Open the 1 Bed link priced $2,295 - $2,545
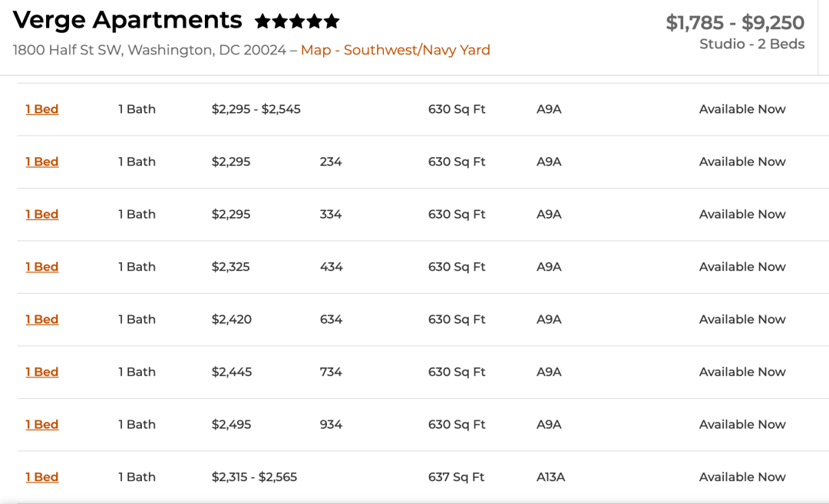The image size is (829, 504). coord(42,109)
